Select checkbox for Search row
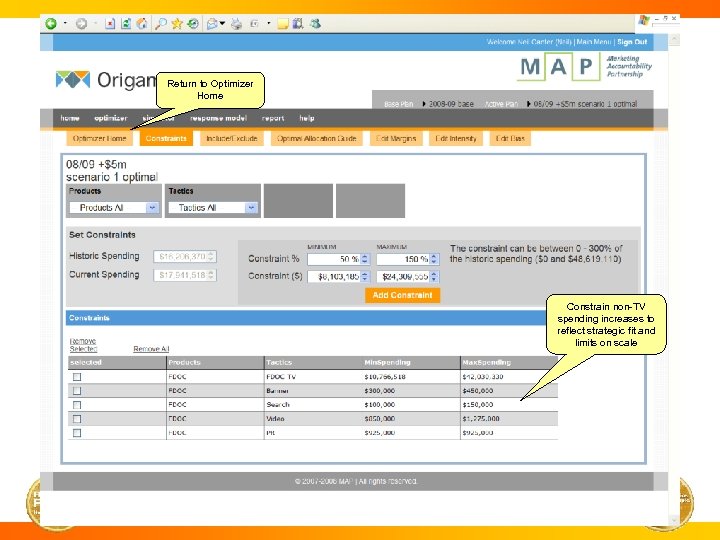The image size is (720, 540). [x=77, y=405]
